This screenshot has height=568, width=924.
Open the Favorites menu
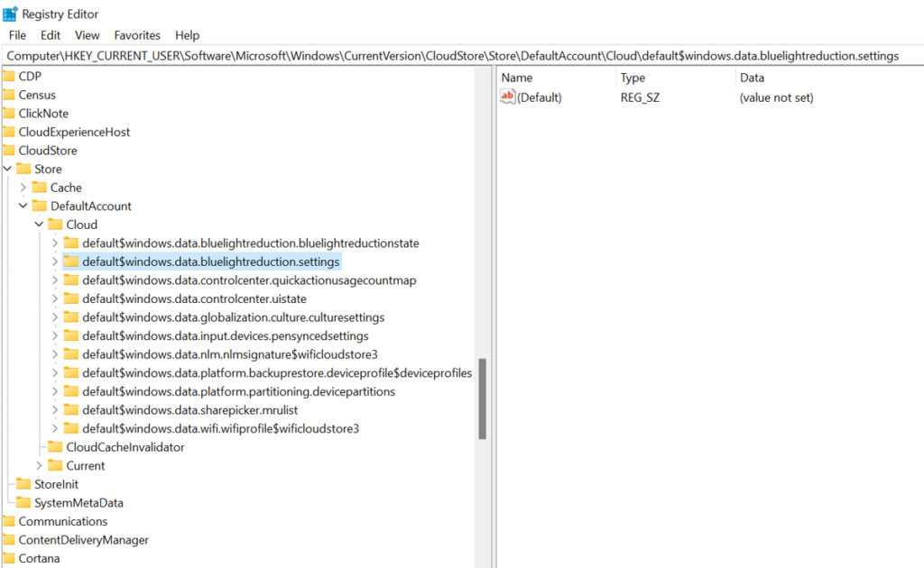click(x=137, y=35)
